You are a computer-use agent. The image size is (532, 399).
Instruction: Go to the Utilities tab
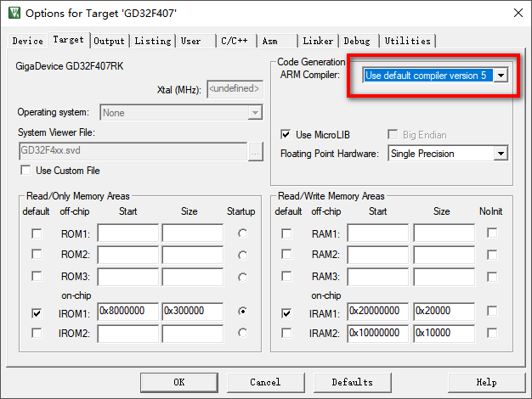[x=407, y=41]
